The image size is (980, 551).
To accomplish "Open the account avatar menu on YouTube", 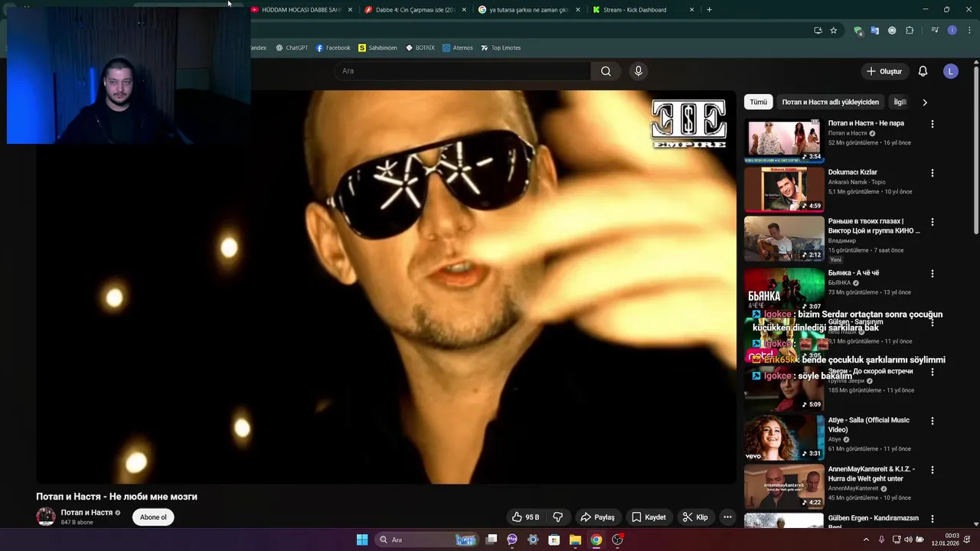I will (951, 71).
